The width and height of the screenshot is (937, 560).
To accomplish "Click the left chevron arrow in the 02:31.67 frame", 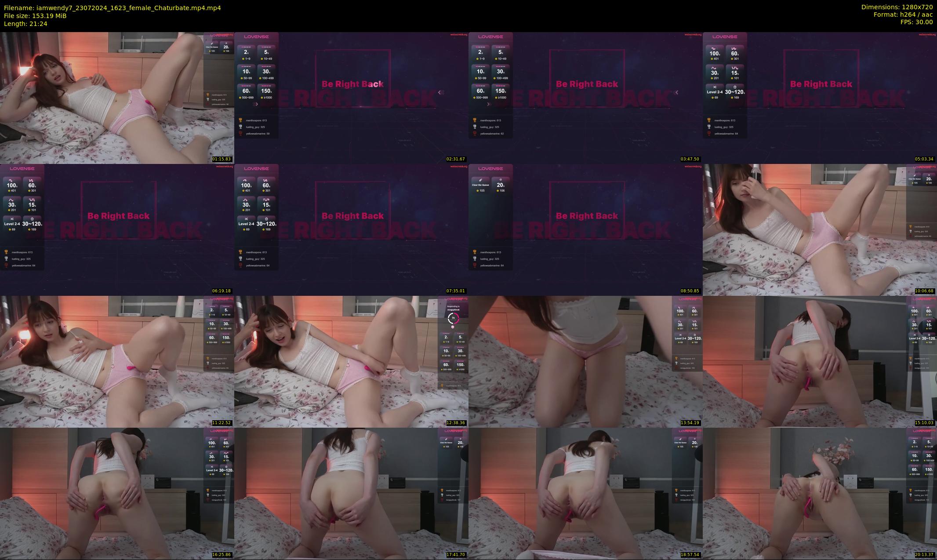I will 441,92.
